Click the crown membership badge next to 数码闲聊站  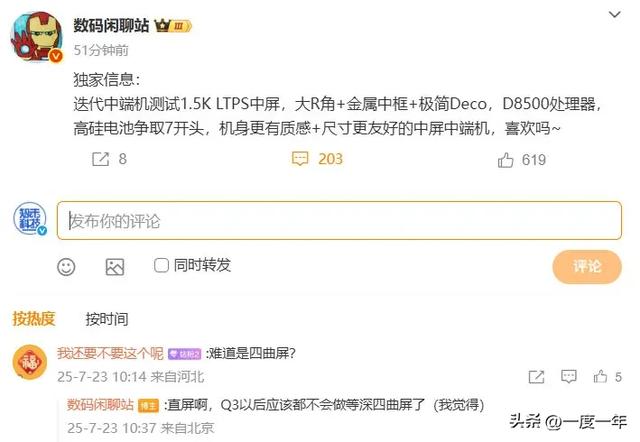pos(173,26)
